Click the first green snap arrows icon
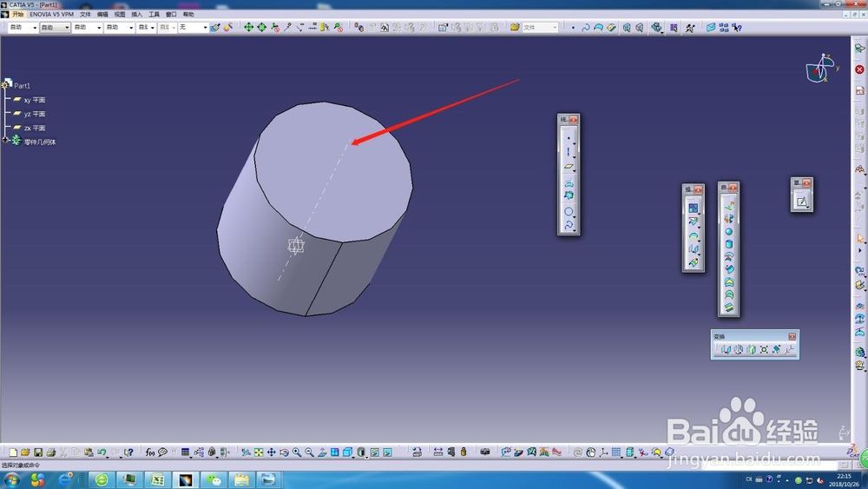 click(x=248, y=27)
